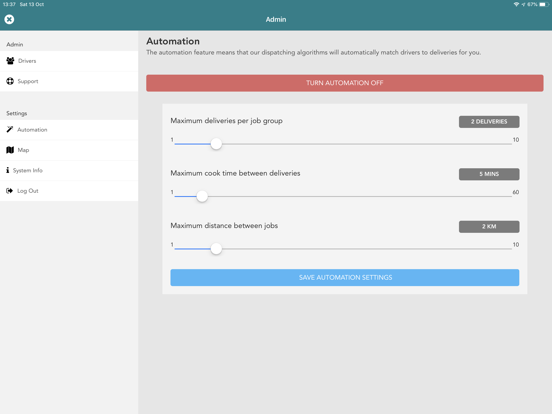552x414 pixels.
Task: Click the 2 Deliveries value badge
Action: coord(489,121)
